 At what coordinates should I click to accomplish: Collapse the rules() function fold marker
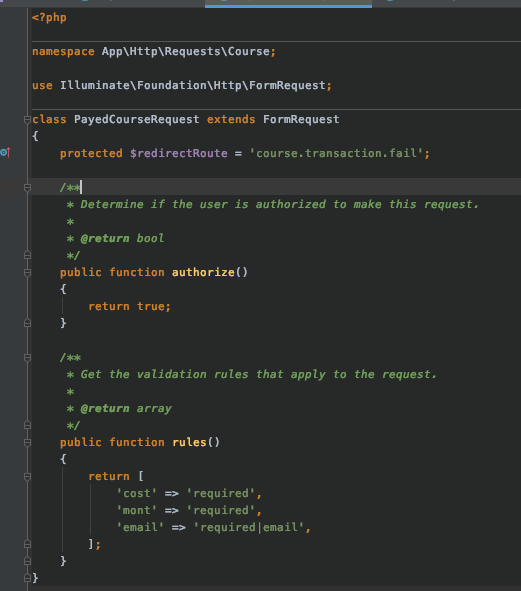pos(27,442)
